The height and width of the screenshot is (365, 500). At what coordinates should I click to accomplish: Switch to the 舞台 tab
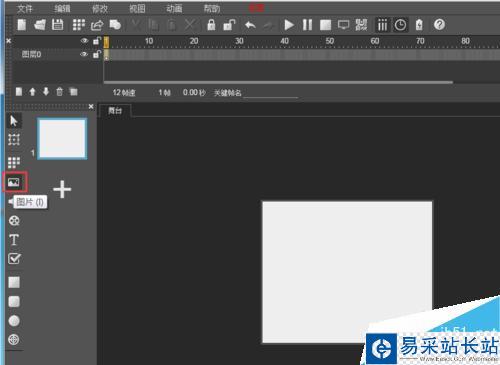[115, 110]
